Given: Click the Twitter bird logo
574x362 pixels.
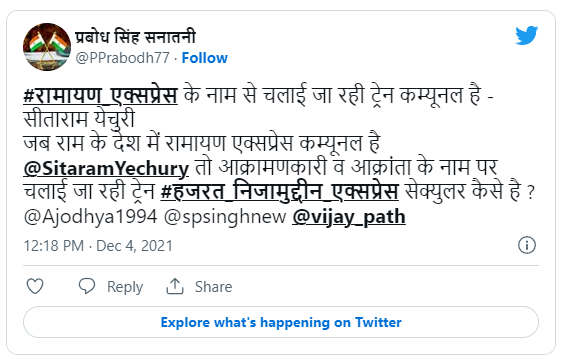Looking at the screenshot, I should (526, 35).
